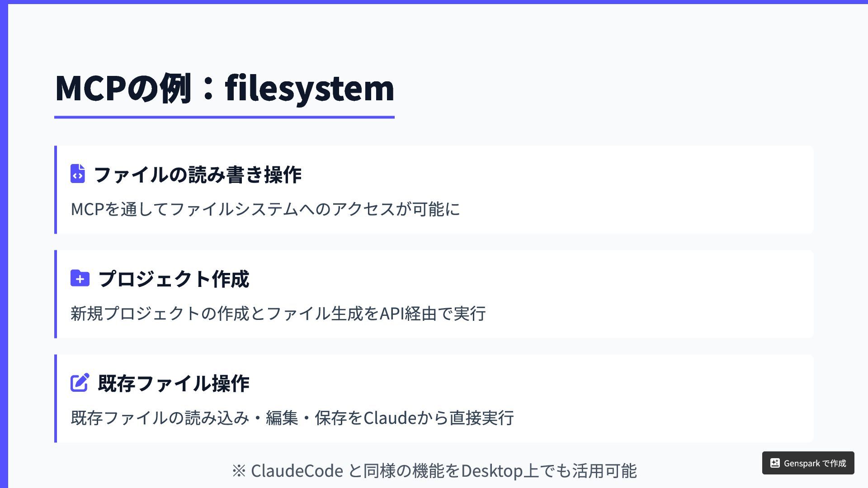Click the pencil edit icon beside 既存ファイル操作
Image resolution: width=868 pixels, height=488 pixels.
point(80,383)
